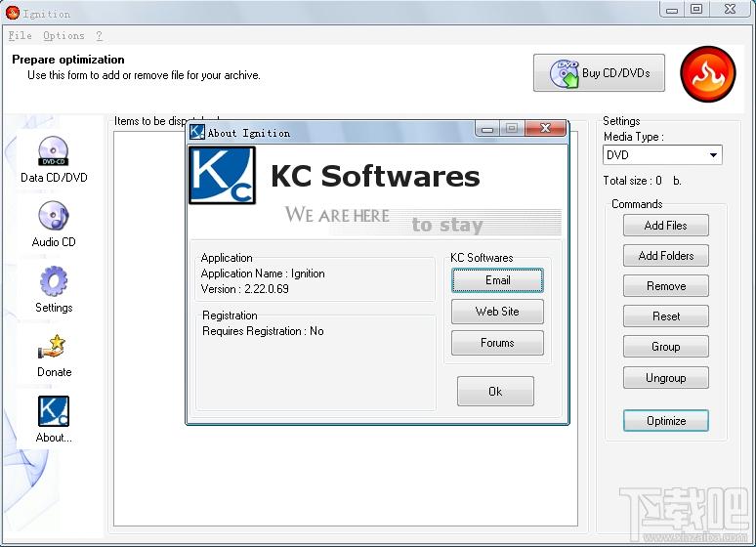Screen dimensions: 756x547
Task: Open the Data CD/DVD section icon
Action: [54, 151]
